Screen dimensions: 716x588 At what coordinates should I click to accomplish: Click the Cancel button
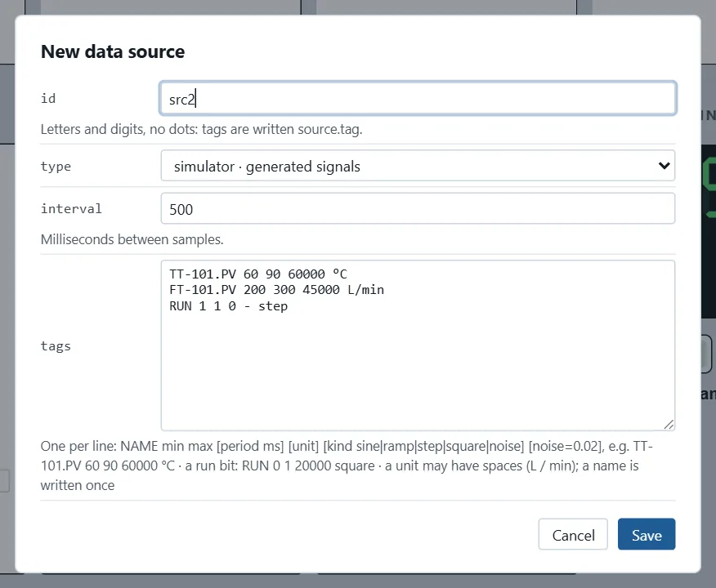coord(573,535)
